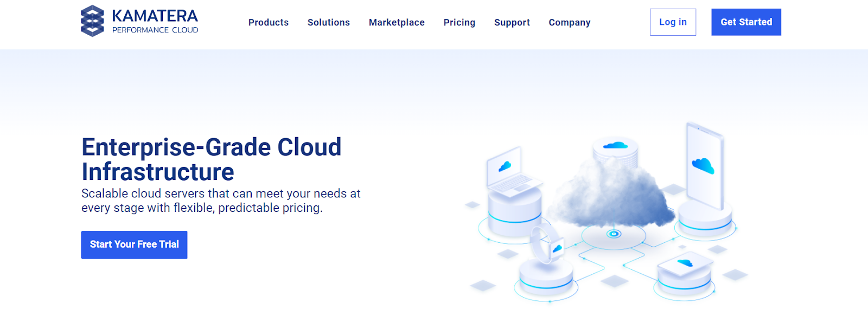Click the flat tablet illustration at bottom right
This screenshot has width=868, height=316.
pos(685,266)
